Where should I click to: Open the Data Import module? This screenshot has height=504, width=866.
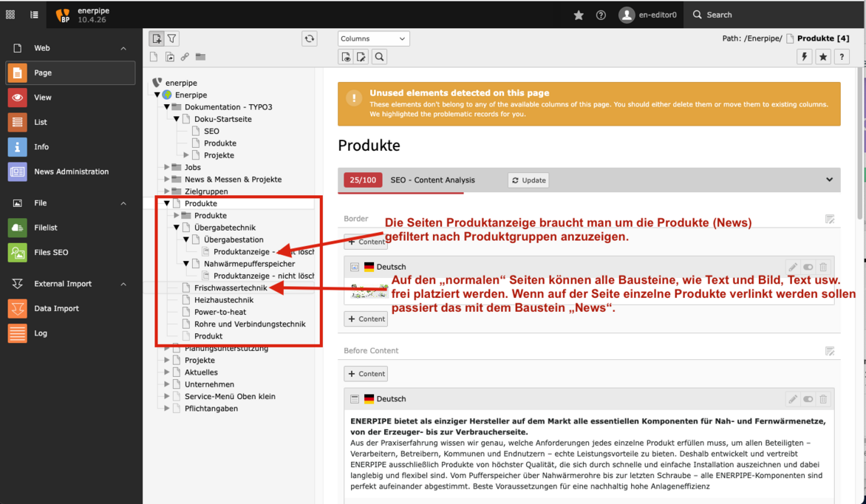(x=70, y=308)
